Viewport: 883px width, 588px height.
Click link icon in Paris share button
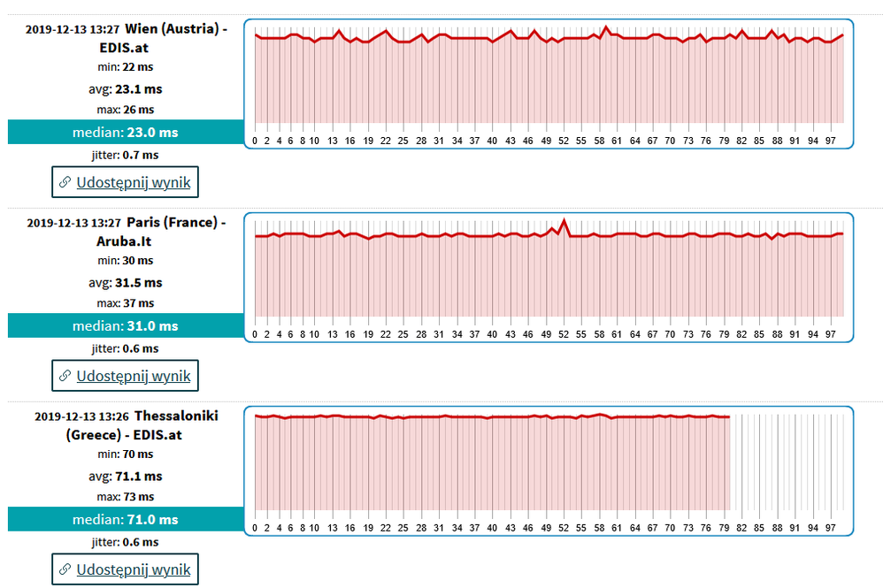click(65, 376)
